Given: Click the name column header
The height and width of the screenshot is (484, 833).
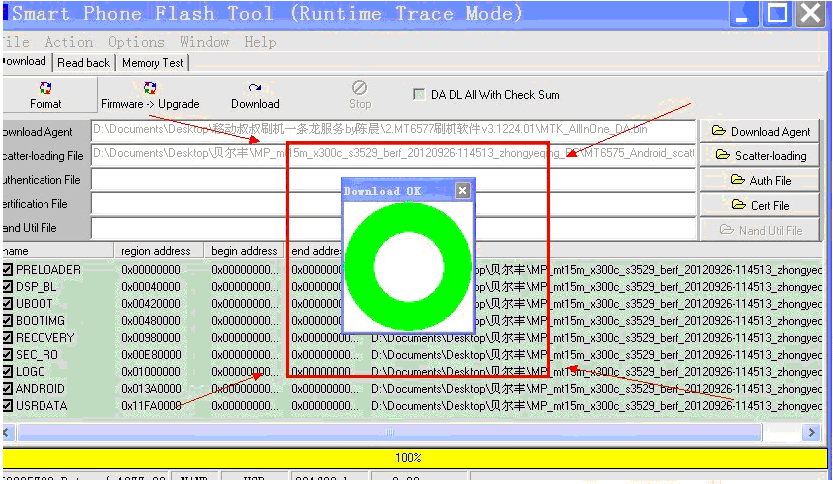Looking at the screenshot, I should [57, 251].
